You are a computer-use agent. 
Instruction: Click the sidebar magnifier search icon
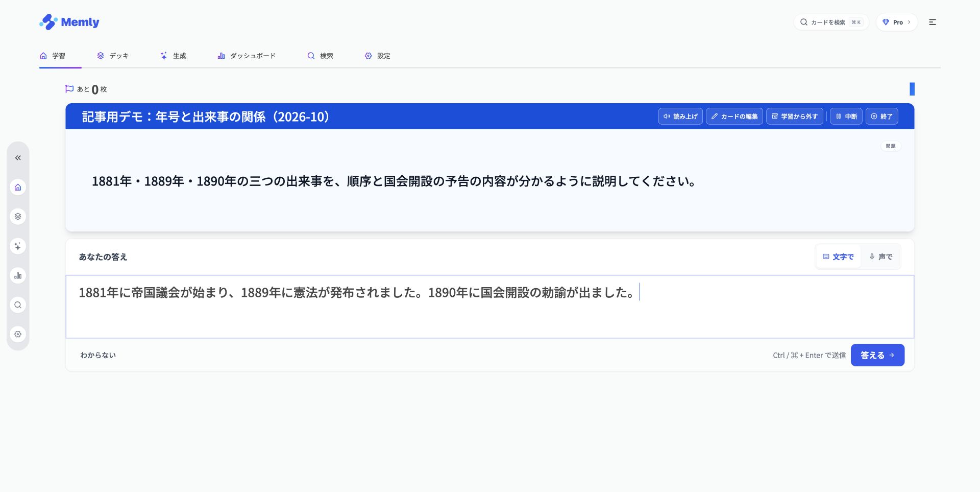(18, 305)
